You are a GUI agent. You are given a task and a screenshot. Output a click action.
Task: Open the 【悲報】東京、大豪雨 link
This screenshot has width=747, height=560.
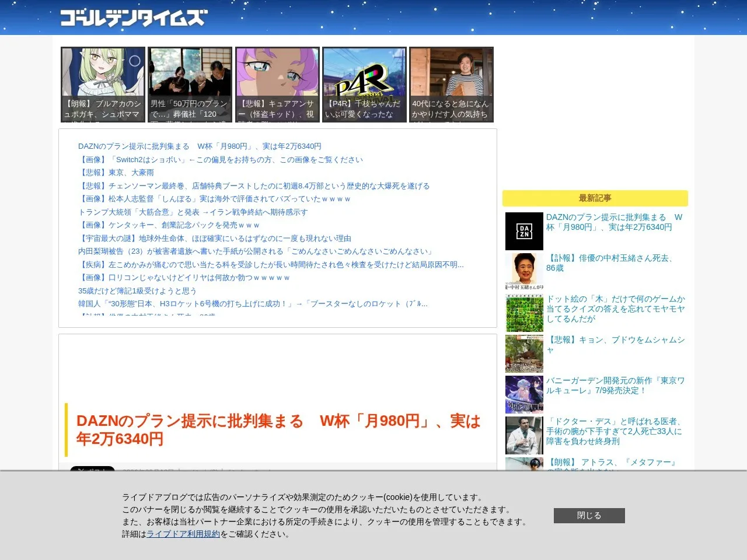click(116, 173)
